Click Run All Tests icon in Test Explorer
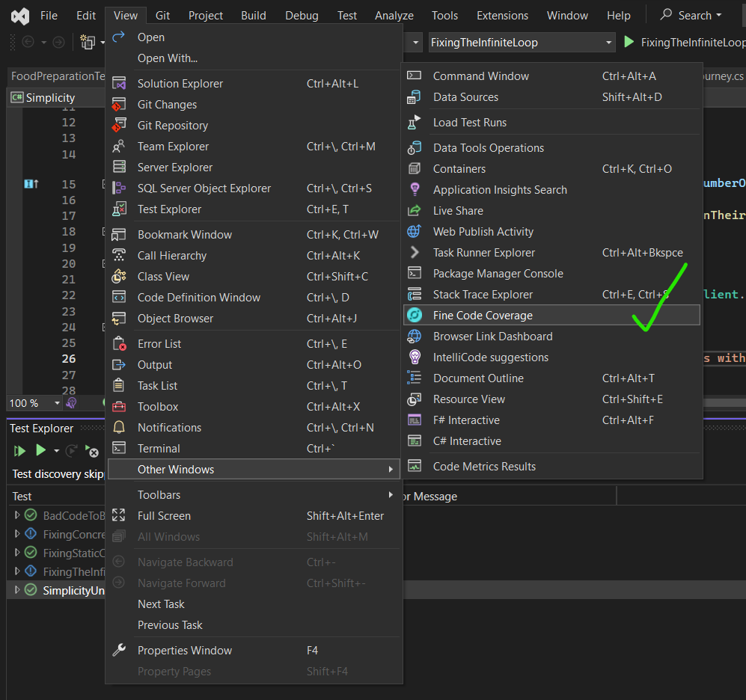Screen dimensions: 746x700 coord(19,451)
